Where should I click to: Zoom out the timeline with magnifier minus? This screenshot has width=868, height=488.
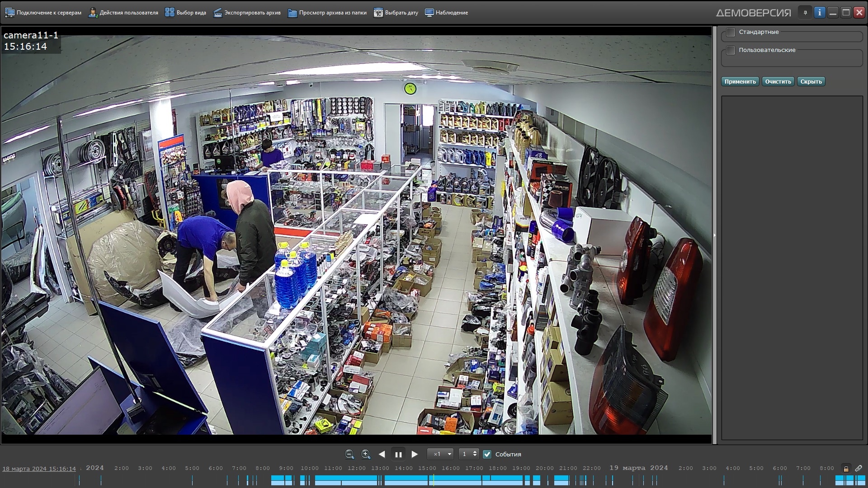(x=349, y=454)
